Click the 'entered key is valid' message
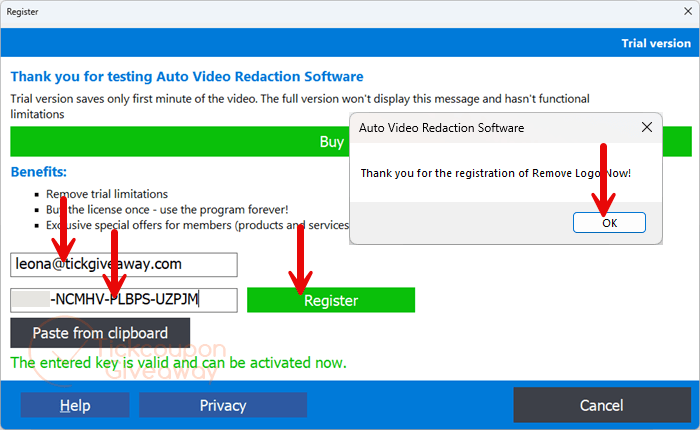Image resolution: width=700 pixels, height=430 pixels. [x=179, y=363]
